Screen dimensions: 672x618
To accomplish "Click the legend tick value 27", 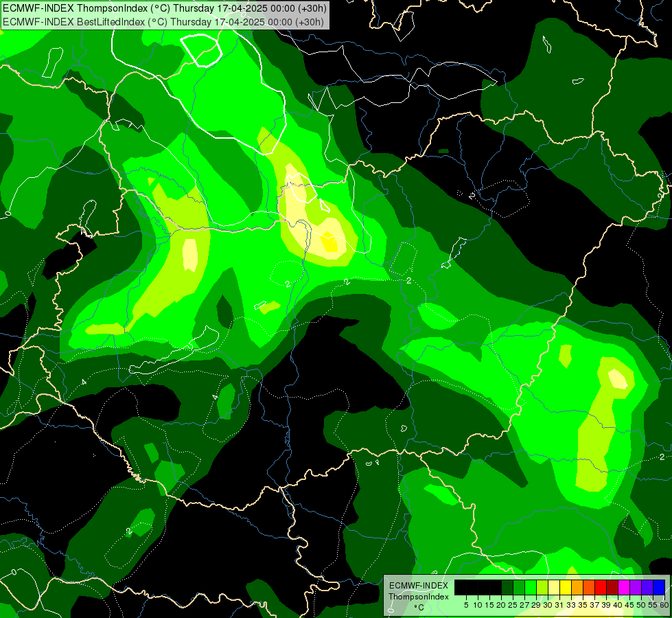I will [524, 605].
